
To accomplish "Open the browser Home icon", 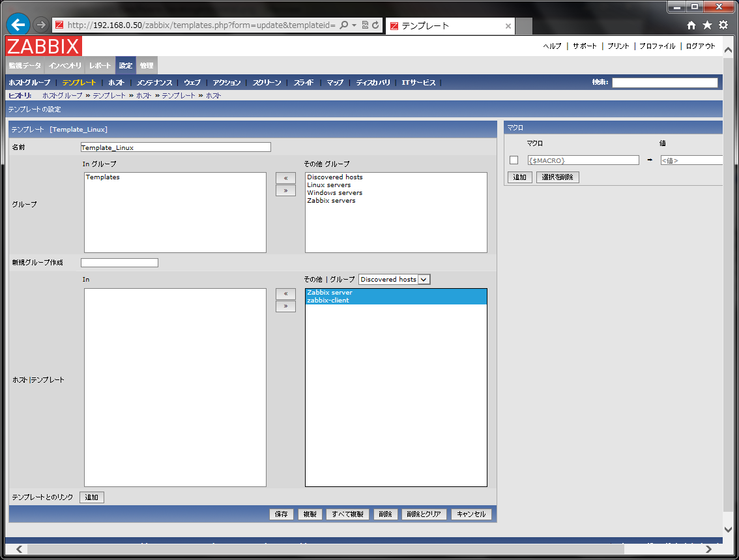I will pyautogui.click(x=691, y=25).
